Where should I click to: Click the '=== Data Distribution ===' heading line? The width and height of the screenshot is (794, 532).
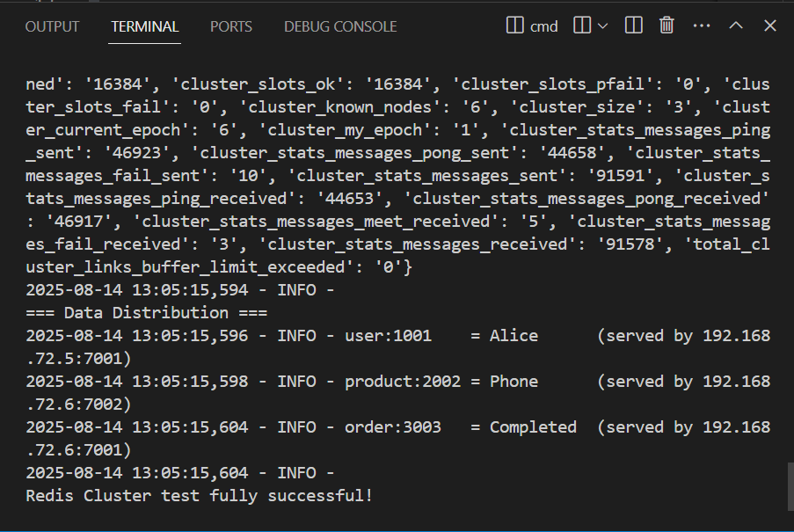tap(146, 313)
